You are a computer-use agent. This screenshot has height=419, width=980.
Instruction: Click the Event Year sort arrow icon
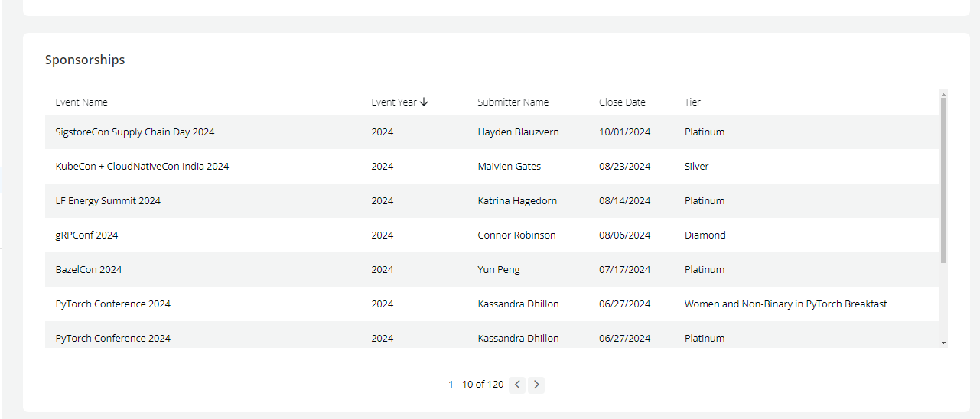coord(425,102)
